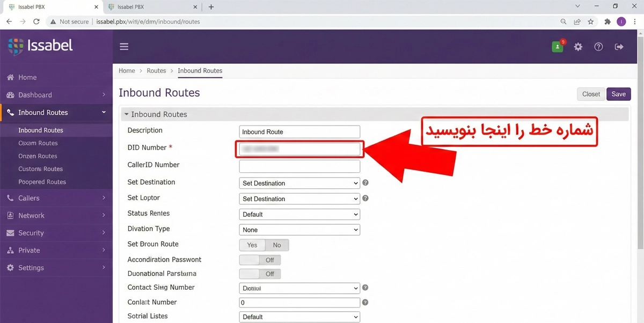Click the logout icon in top bar

(x=619, y=47)
